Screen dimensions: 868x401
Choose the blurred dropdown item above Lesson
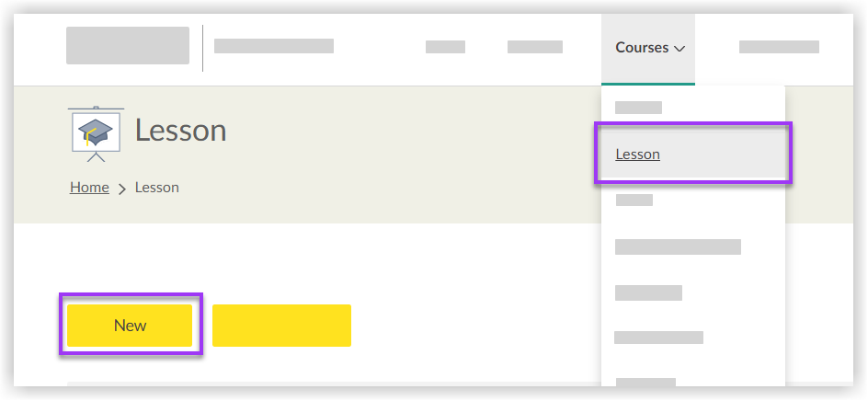click(x=638, y=108)
